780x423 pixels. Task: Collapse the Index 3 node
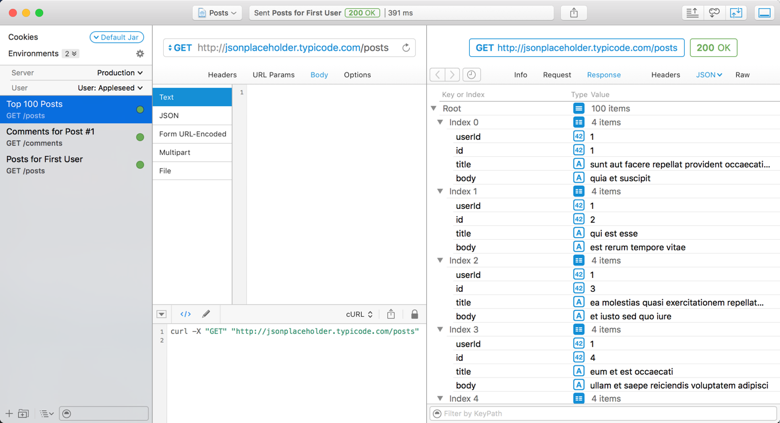tap(440, 329)
